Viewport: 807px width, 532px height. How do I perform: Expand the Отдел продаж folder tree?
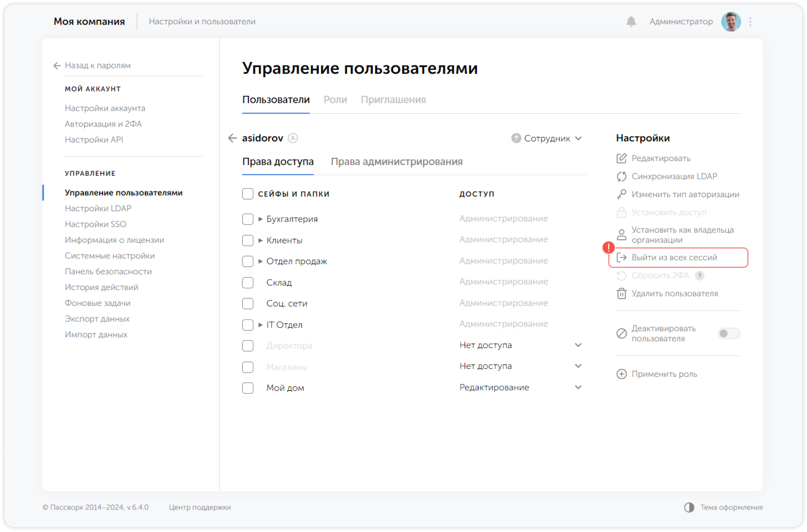[x=260, y=261]
